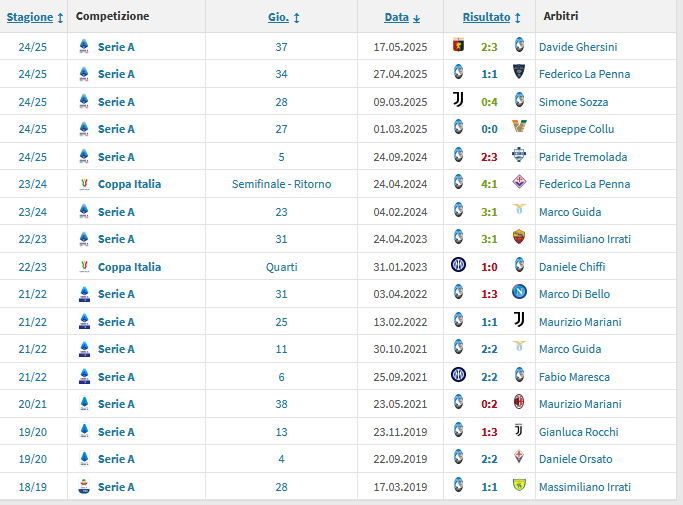This screenshot has height=505, width=683.
Task: Click the Roma crest in the 24.04.2023 row
Action: 519,239
